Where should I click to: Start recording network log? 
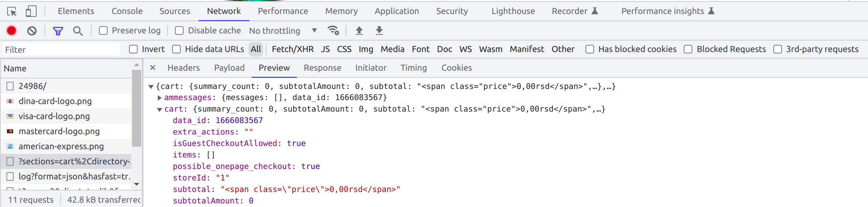(x=11, y=30)
